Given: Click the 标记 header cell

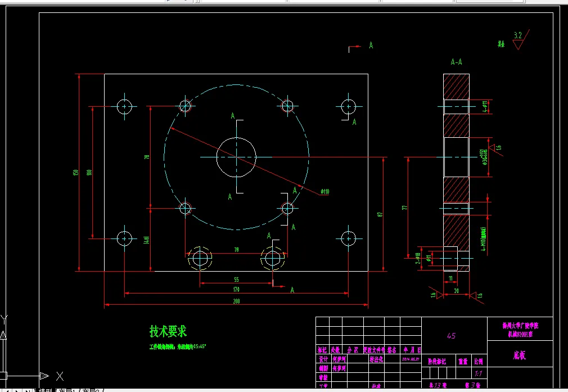Looking at the screenshot, I should (322, 350).
